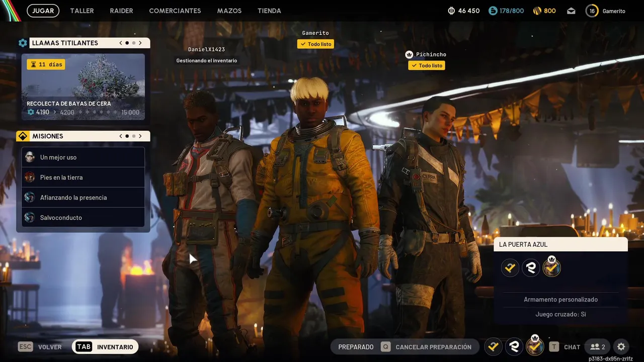Click first ready checkmark in La Puerta Azul
The height and width of the screenshot is (362, 644).
[x=510, y=267]
